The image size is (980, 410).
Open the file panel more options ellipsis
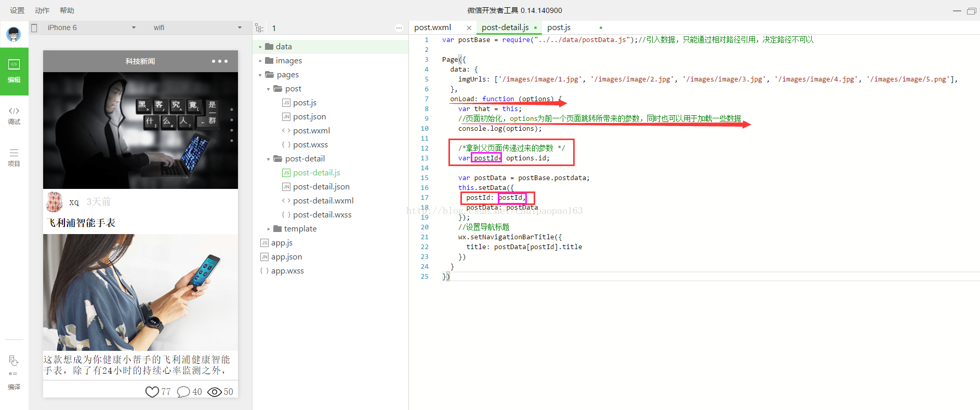tap(399, 28)
